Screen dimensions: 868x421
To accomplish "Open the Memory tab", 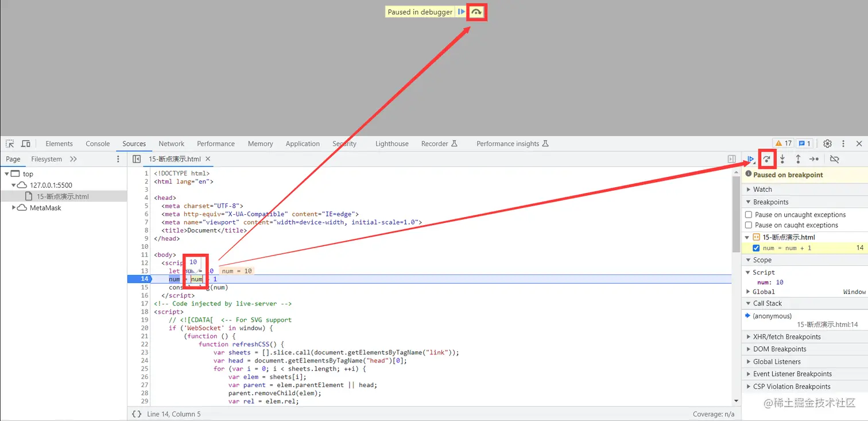I will tap(261, 144).
